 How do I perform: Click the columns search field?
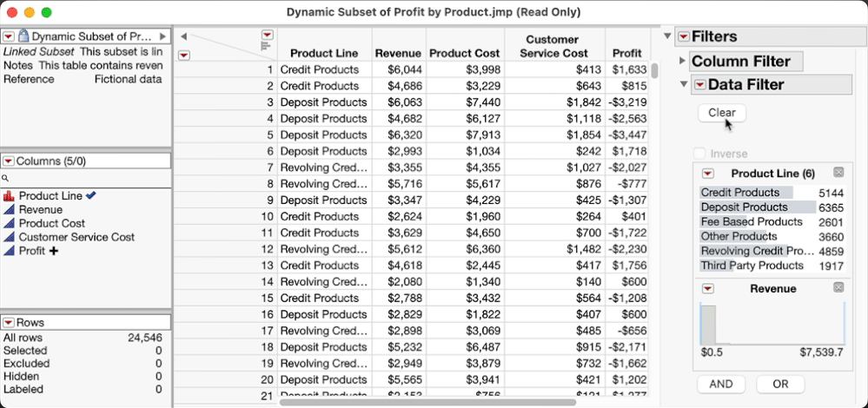tap(87, 178)
